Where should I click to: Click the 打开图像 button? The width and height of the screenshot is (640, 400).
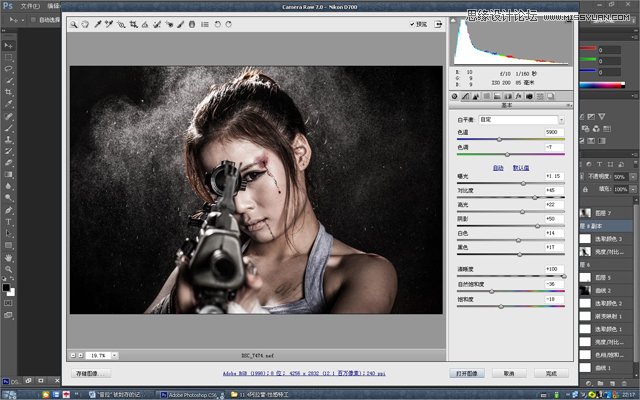tap(469, 372)
